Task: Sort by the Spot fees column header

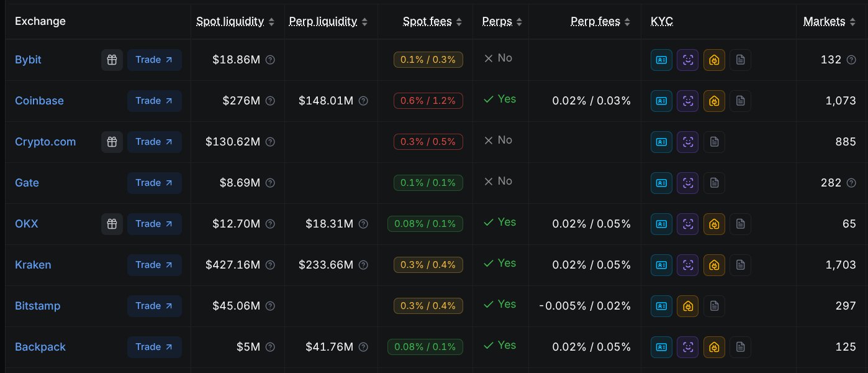Action: (433, 21)
